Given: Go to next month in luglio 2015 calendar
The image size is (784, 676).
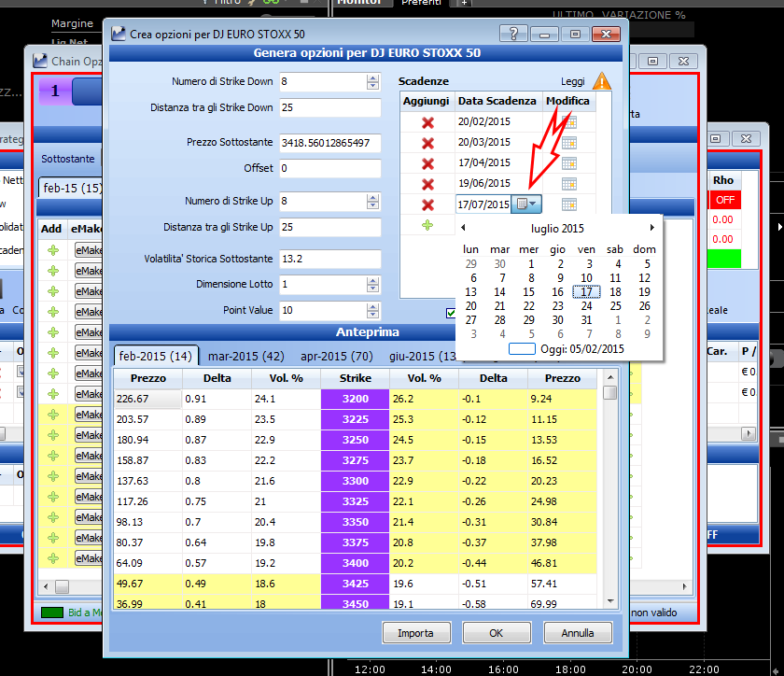Looking at the screenshot, I should click(652, 228).
